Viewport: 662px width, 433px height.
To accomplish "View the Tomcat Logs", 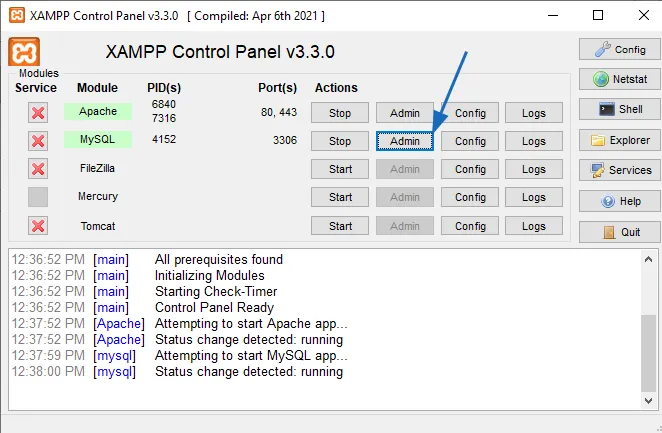I will click(x=534, y=226).
